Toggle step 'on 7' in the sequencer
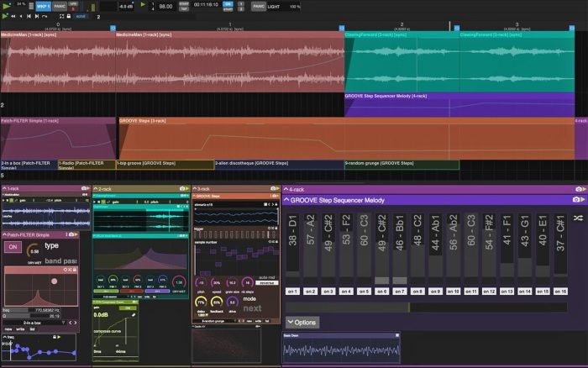The height and width of the screenshot is (368, 588). [399, 292]
